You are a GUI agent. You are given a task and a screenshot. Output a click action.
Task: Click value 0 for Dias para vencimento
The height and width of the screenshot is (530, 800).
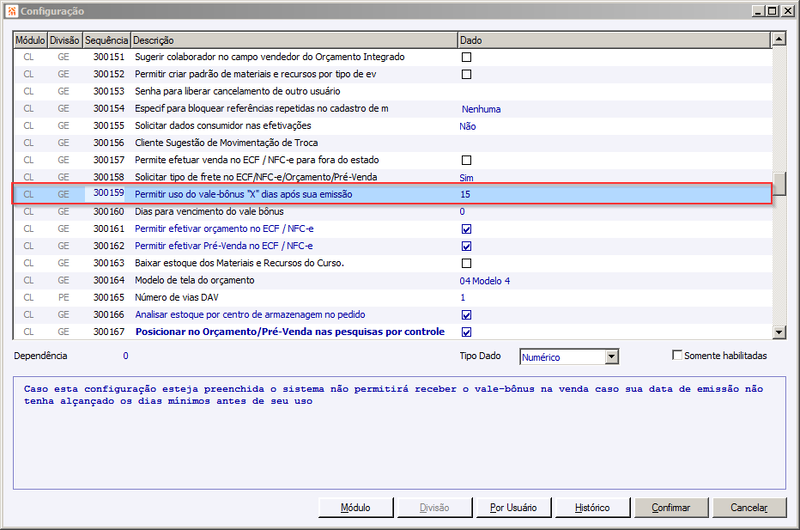point(462,212)
